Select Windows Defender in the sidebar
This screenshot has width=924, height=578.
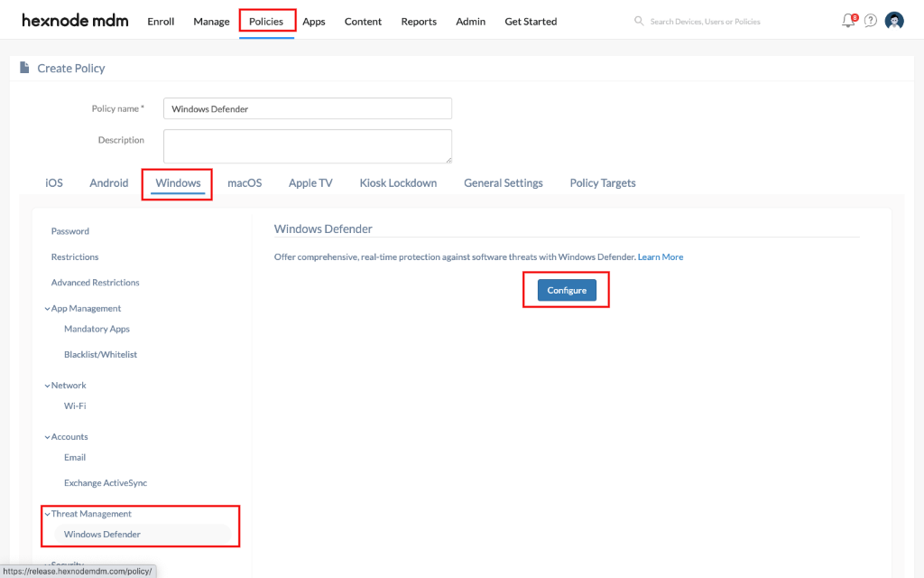142,535
